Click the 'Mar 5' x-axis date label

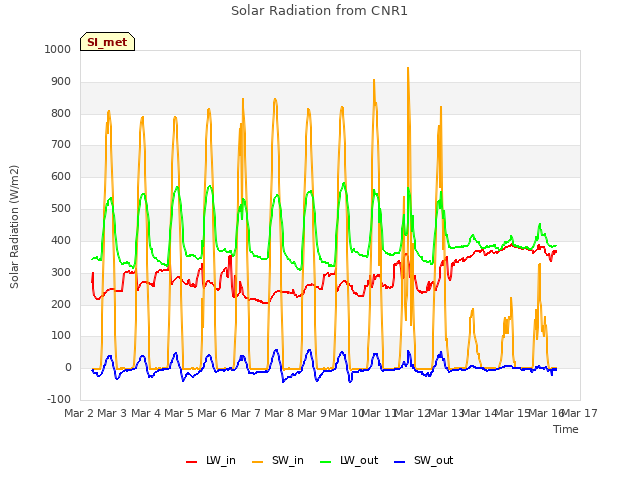179,413
